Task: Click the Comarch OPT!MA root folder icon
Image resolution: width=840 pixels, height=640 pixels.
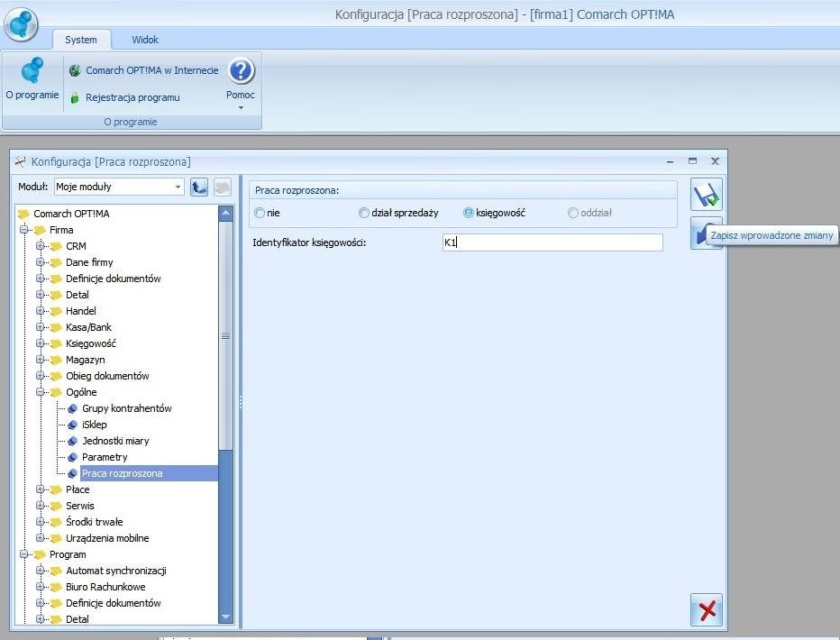Action: tap(23, 214)
